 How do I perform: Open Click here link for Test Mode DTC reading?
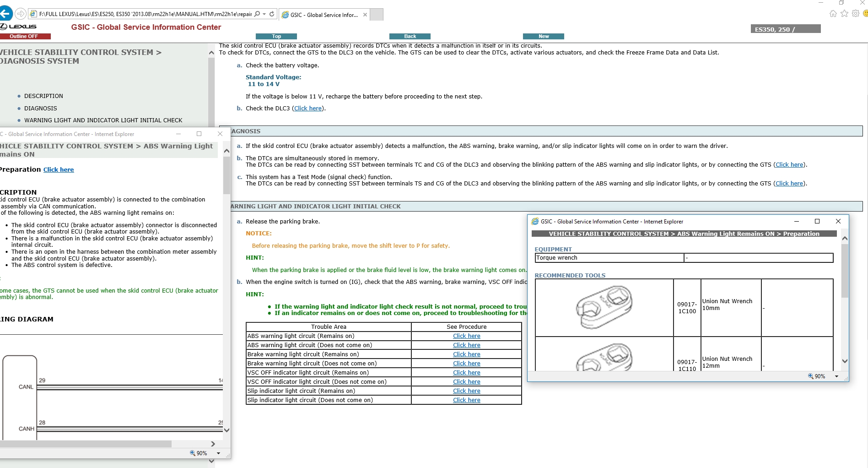(789, 184)
